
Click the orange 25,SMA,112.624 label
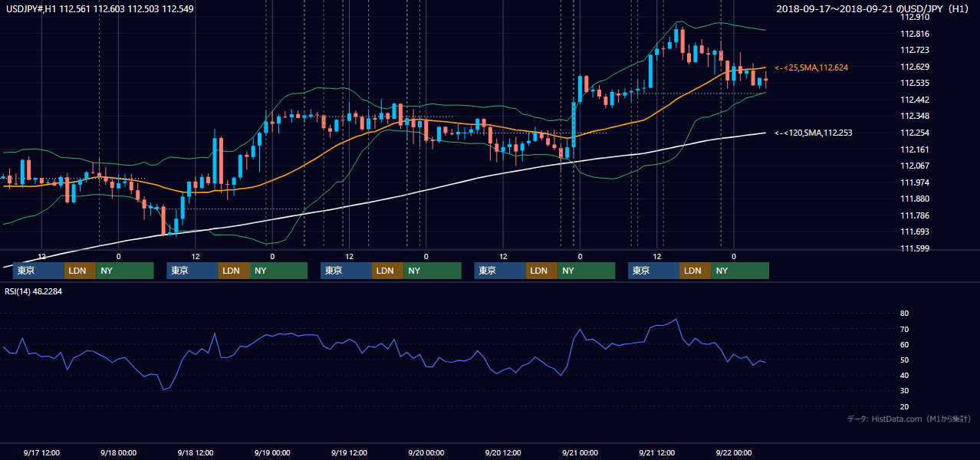[811, 67]
